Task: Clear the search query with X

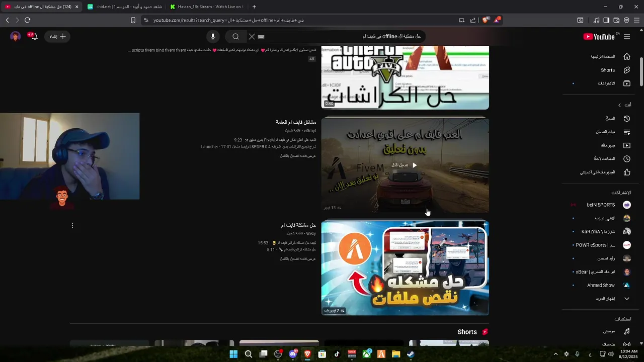Action: [252, 37]
